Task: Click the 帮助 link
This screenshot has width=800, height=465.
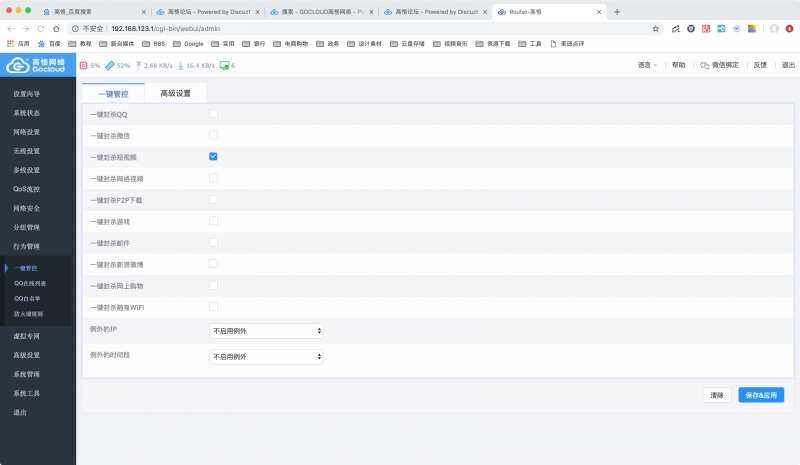Action: (679, 65)
